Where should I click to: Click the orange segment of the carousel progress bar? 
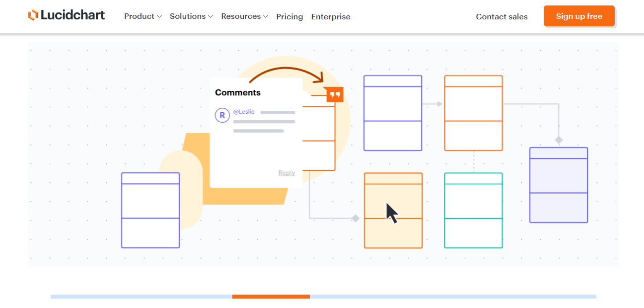coord(272,297)
